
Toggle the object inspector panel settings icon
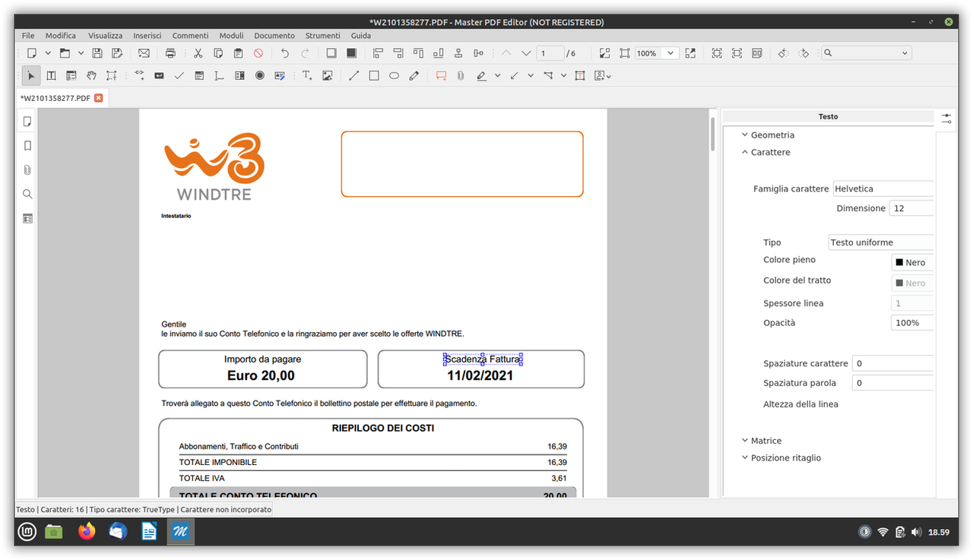(x=946, y=119)
